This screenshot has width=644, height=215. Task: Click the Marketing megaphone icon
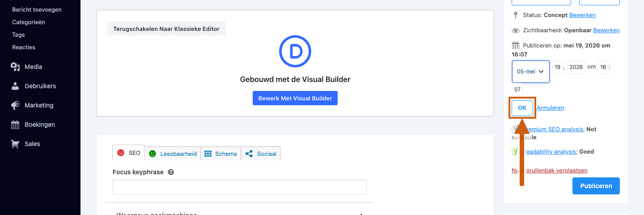tap(16, 105)
